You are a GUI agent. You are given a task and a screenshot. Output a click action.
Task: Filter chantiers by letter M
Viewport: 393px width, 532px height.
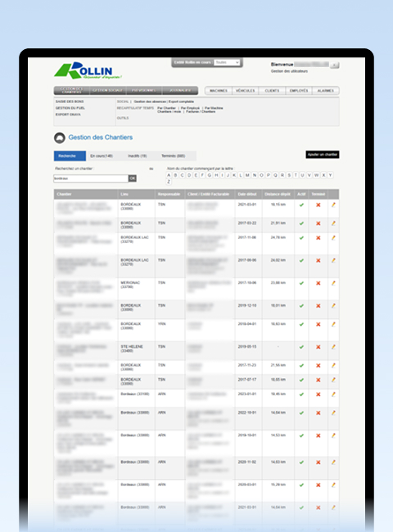click(247, 175)
